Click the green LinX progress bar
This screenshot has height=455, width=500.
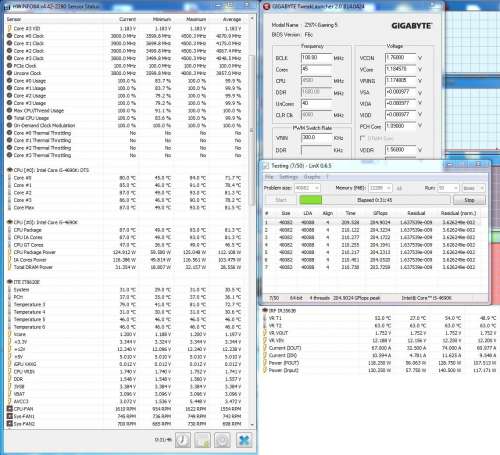(x=310, y=200)
